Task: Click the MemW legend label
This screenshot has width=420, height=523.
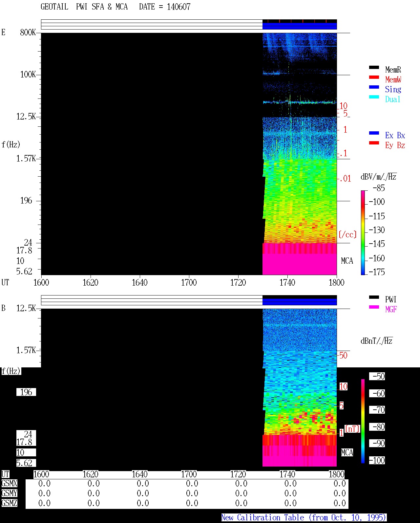Action: click(393, 79)
